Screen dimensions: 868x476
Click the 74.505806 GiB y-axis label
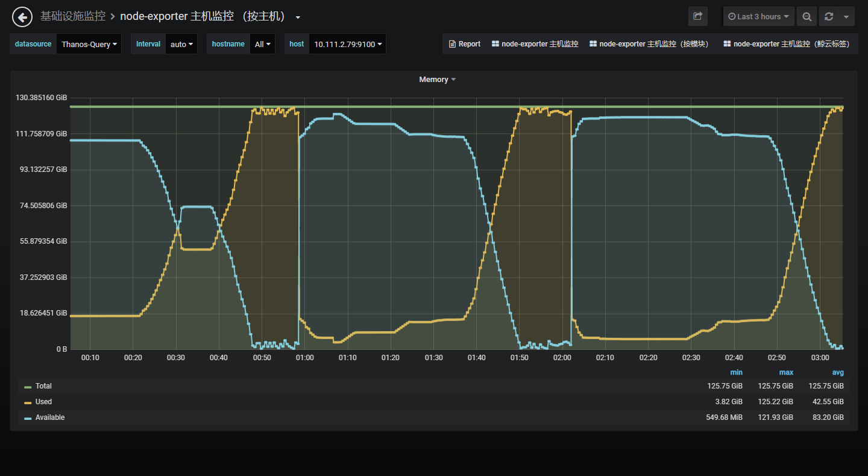coord(44,206)
